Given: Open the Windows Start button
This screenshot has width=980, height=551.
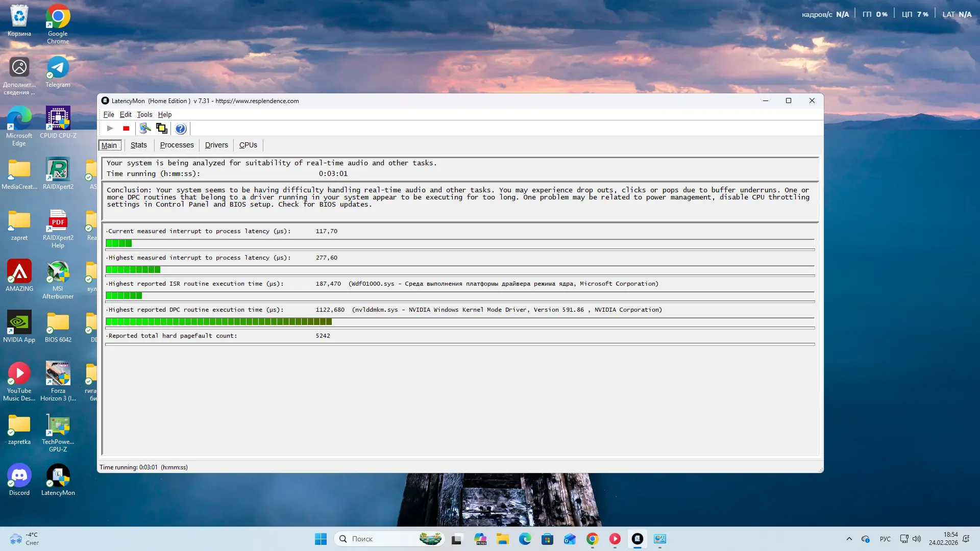Looking at the screenshot, I should (321, 539).
